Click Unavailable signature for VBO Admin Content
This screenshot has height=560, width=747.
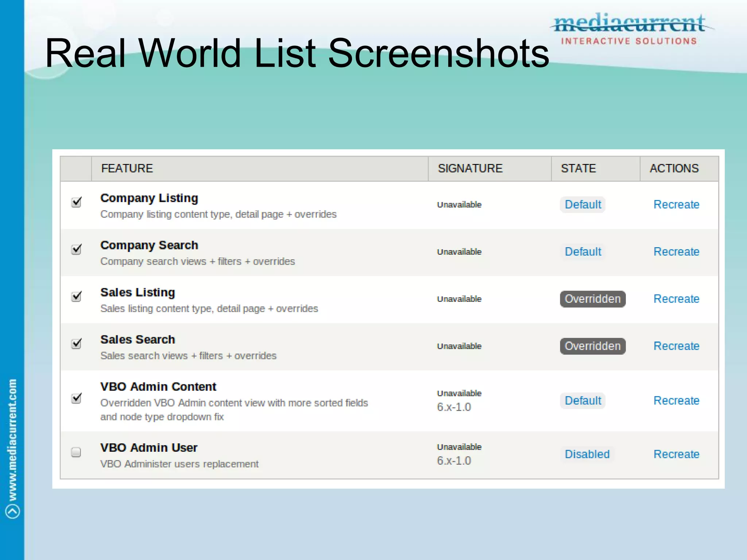(459, 393)
